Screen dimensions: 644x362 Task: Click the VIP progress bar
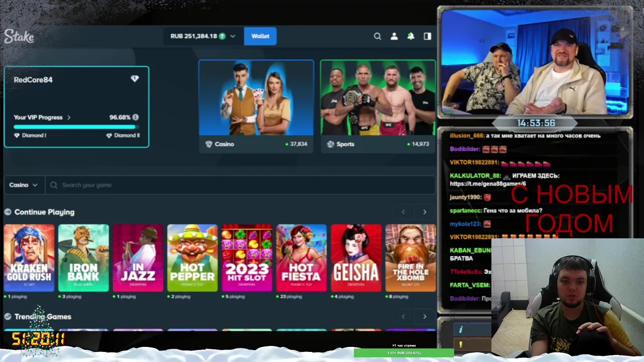[x=76, y=127]
